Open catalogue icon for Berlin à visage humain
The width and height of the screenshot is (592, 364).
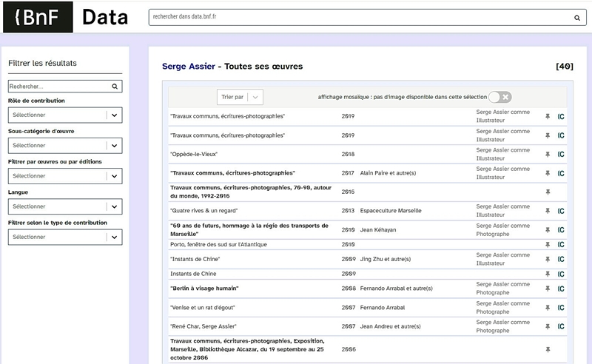tap(561, 289)
